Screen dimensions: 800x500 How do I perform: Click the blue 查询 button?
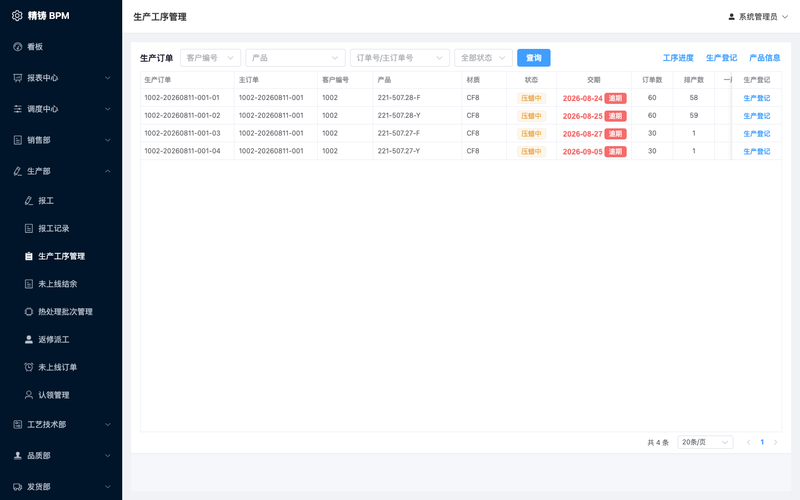click(534, 58)
